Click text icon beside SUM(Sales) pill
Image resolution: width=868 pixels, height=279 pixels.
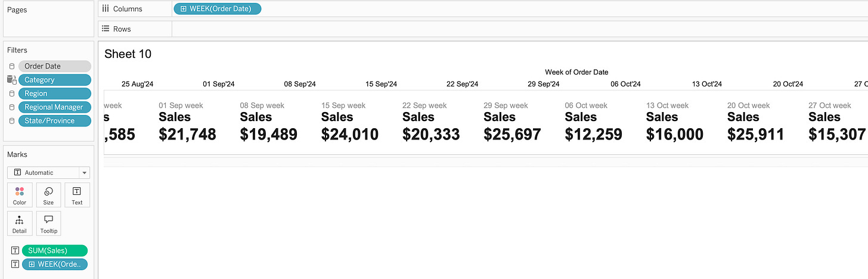click(15, 251)
